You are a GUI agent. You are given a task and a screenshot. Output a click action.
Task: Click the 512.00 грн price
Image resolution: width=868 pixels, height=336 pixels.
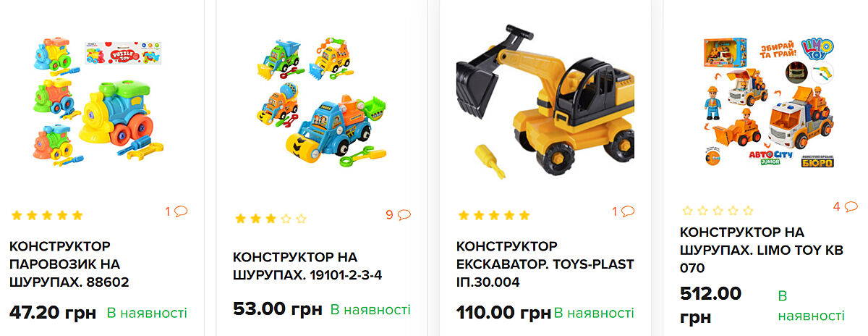[x=711, y=305]
